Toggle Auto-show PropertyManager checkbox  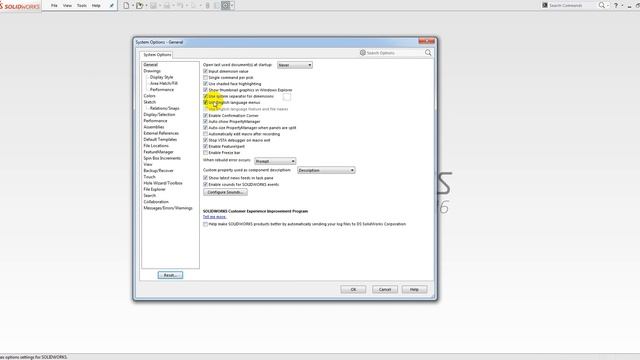tap(205, 122)
